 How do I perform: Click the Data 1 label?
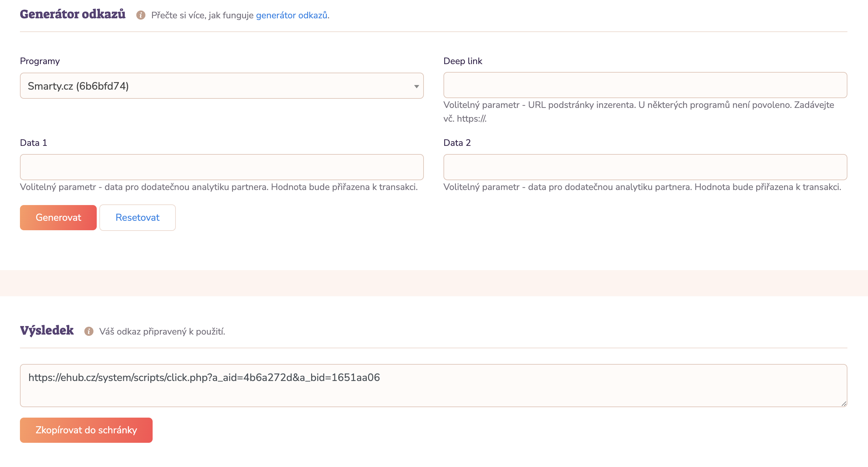coord(33,143)
